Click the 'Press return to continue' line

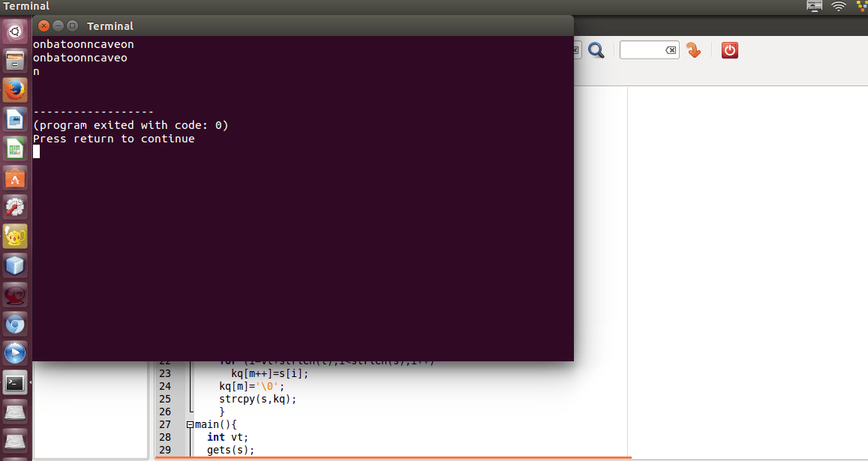[114, 139]
